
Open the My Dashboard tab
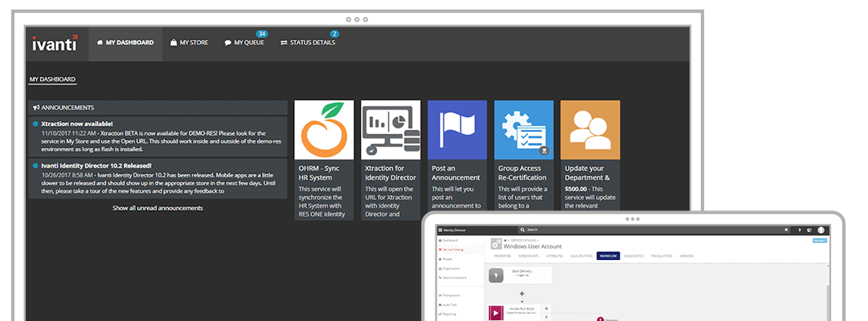coord(125,43)
